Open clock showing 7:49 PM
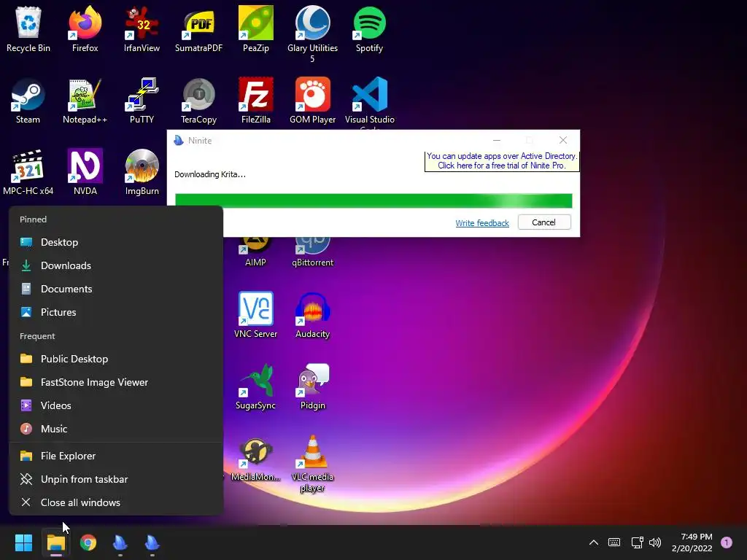 692,542
